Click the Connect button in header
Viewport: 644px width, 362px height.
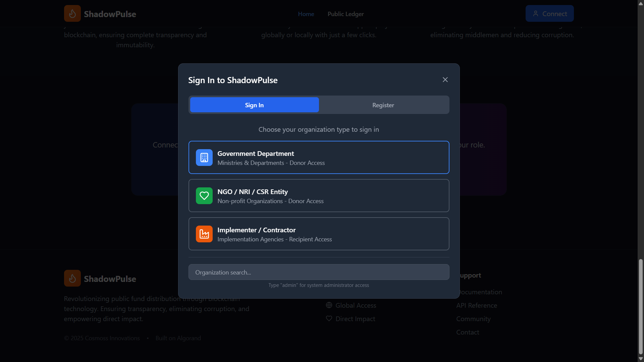549,14
